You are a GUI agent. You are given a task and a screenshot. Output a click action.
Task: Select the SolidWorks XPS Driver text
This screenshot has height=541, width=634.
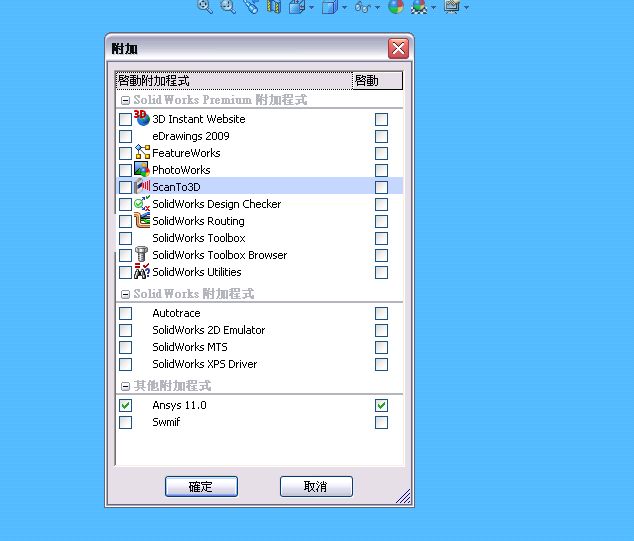click(205, 364)
